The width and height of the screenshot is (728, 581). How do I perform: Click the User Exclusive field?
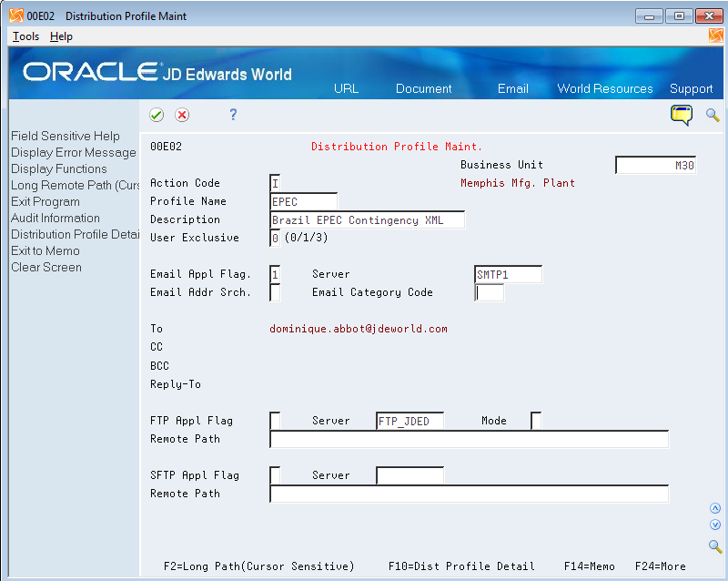(275, 238)
